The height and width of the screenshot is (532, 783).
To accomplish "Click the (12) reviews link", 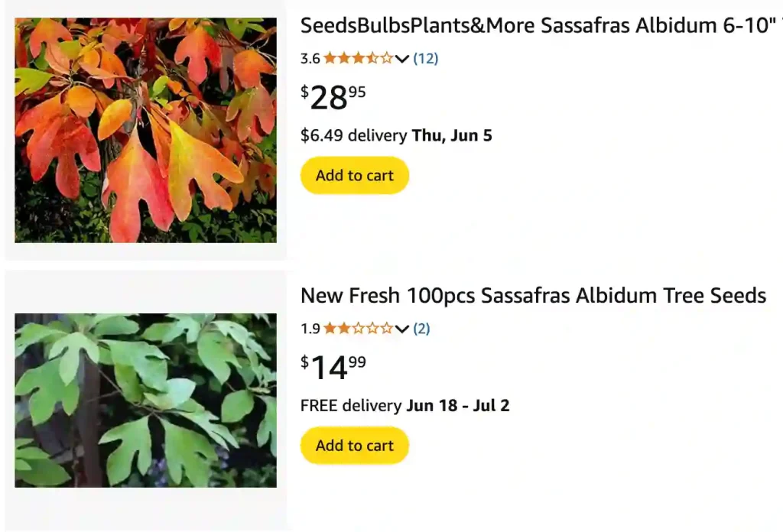I will coord(425,58).
